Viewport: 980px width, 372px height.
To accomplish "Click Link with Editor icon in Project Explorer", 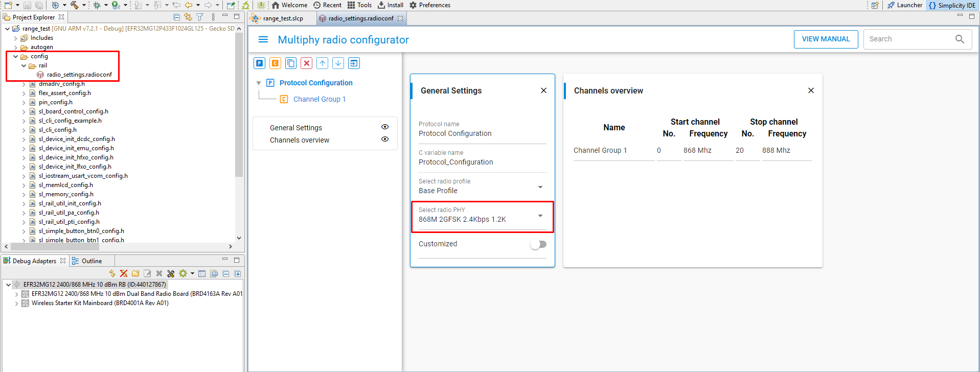I will point(188,17).
